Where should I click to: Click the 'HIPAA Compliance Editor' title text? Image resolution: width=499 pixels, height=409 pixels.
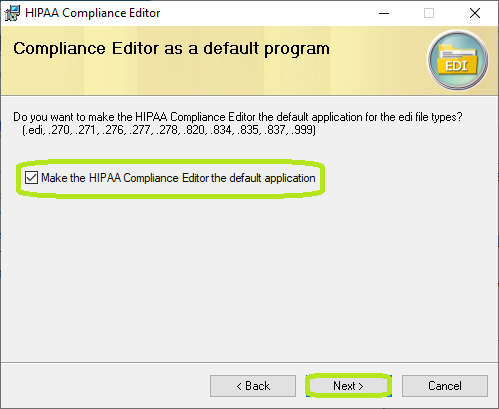click(x=93, y=13)
